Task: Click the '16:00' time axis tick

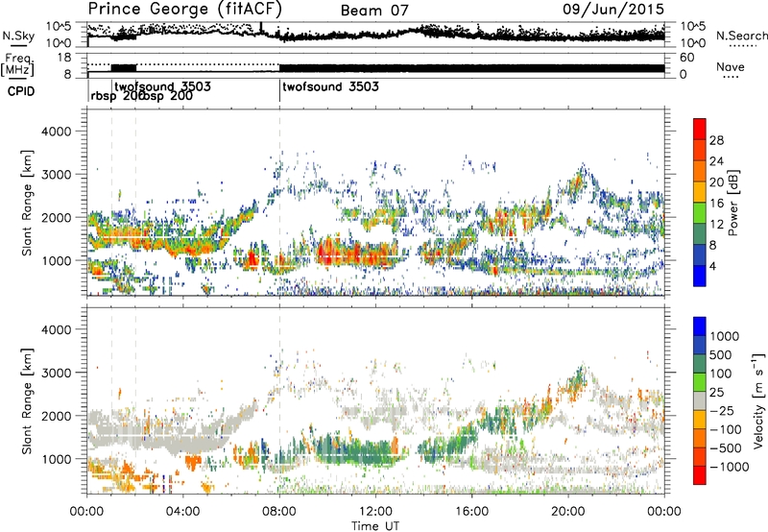Action: click(471, 512)
